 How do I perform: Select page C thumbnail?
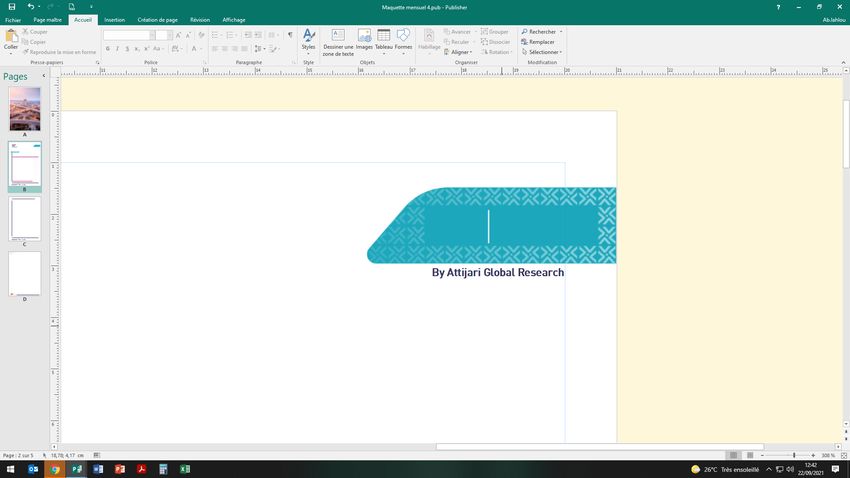pos(24,218)
